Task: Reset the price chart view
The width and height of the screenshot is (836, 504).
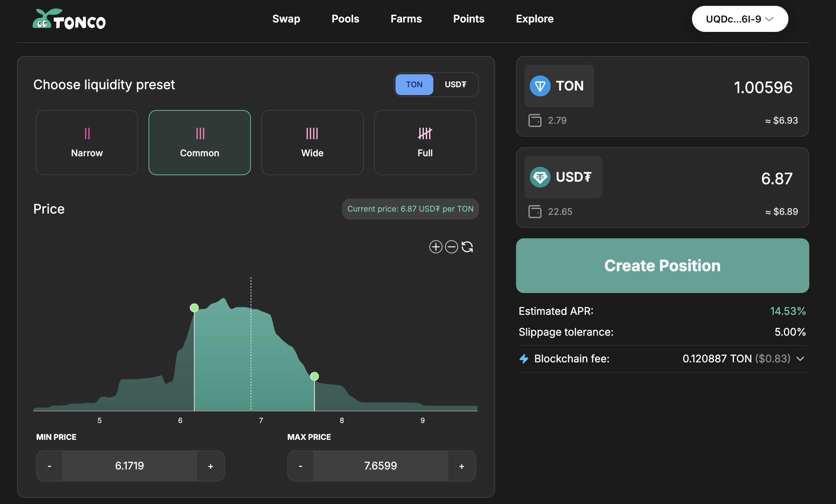Action: tap(467, 247)
